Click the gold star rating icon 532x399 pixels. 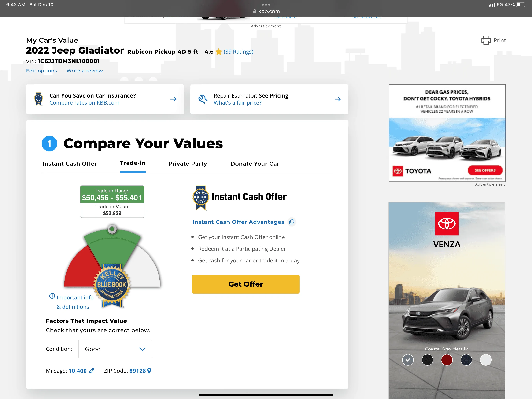(x=219, y=52)
